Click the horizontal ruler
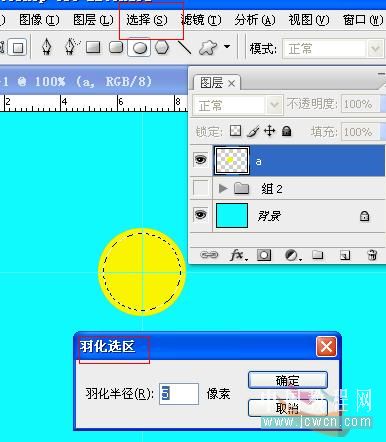 (94, 103)
